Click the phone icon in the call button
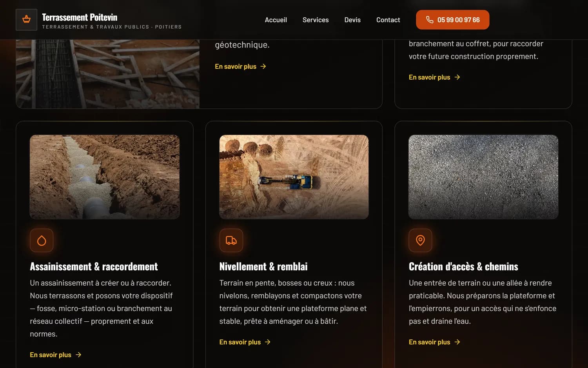Image resolution: width=588 pixels, height=368 pixels. point(430,20)
